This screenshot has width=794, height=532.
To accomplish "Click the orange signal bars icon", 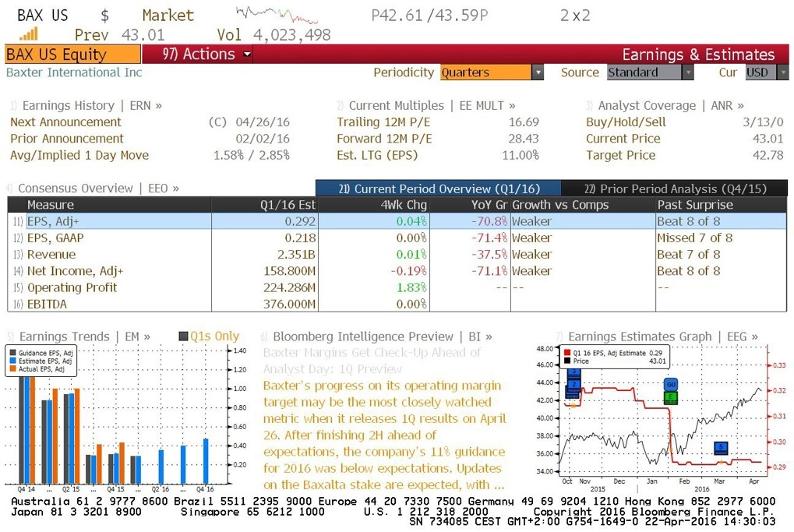I will [29, 34].
